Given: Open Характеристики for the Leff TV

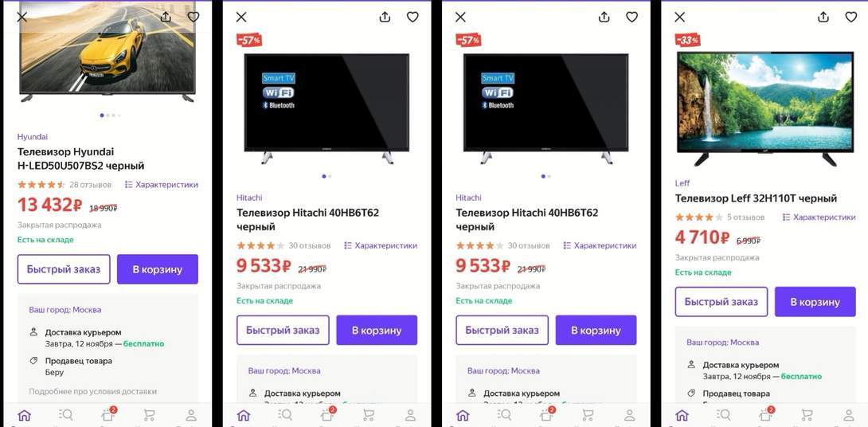Looking at the screenshot, I should coord(819,217).
